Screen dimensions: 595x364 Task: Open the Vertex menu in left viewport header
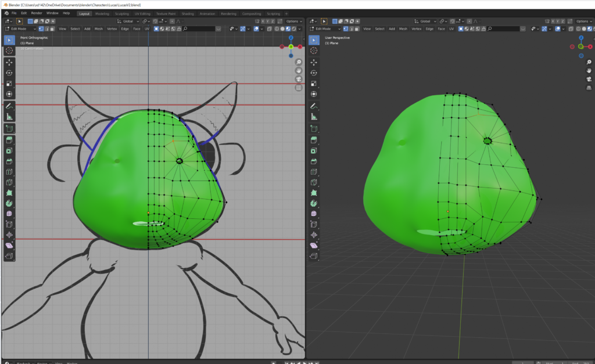tap(112, 28)
